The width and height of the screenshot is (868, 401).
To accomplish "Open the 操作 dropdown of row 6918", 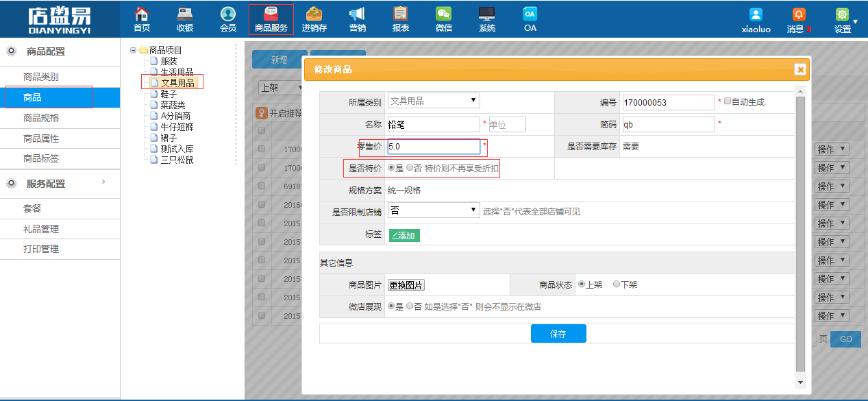I will click(x=832, y=186).
